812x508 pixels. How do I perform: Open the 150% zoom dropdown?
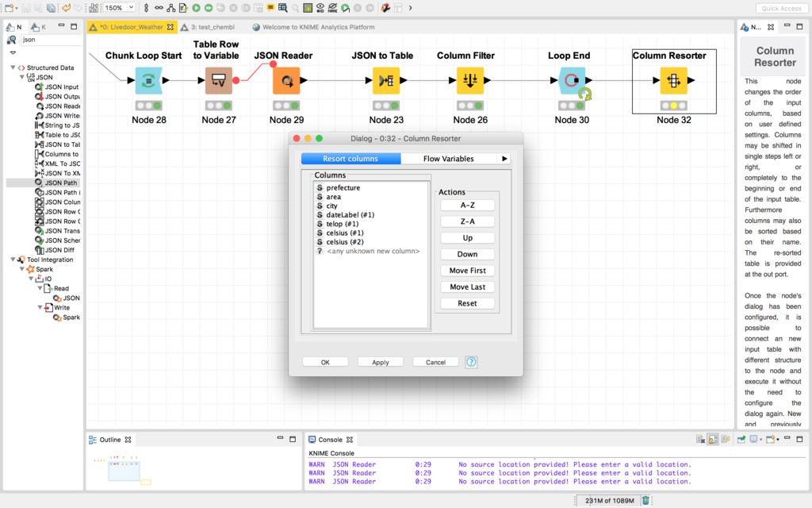[131, 7]
